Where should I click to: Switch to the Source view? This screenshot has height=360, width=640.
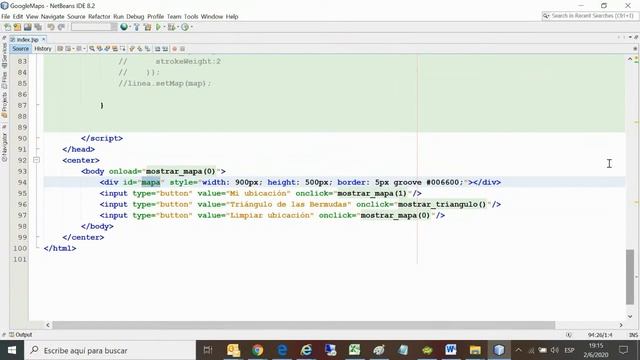(x=20, y=49)
